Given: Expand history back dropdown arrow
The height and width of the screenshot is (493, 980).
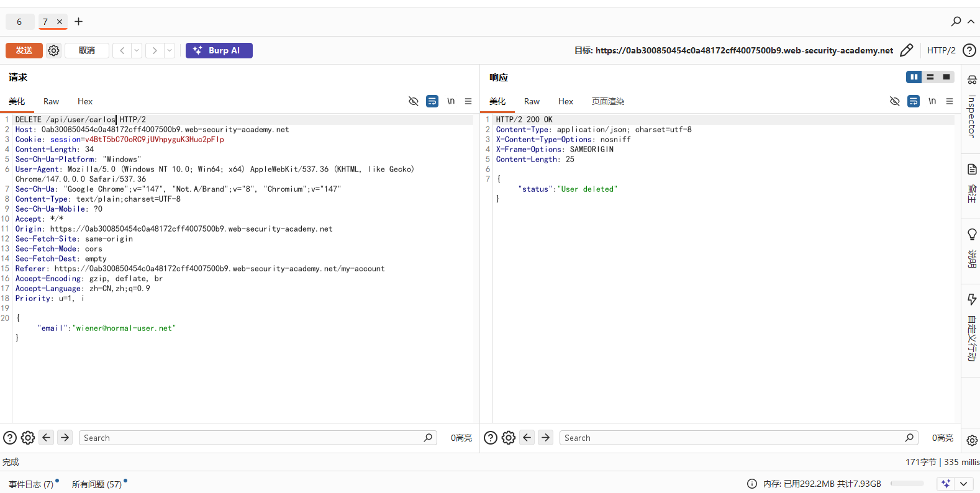Looking at the screenshot, I should (137, 50).
